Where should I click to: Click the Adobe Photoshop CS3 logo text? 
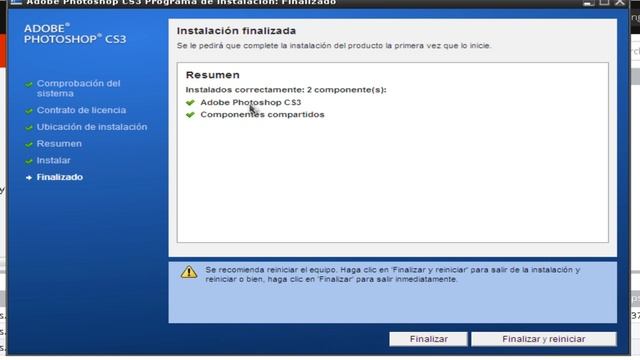(x=75, y=34)
